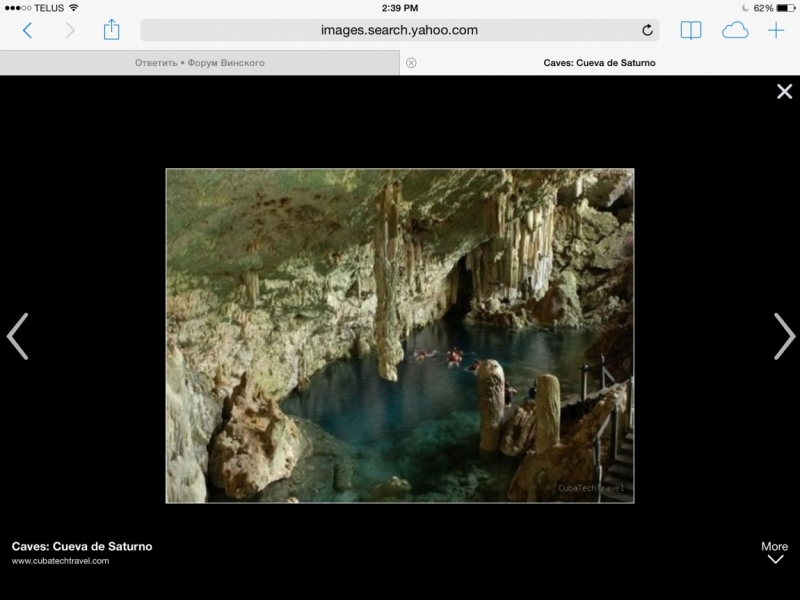The height and width of the screenshot is (600, 800).
Task: Close the image viewer with white X
Action: 784,92
